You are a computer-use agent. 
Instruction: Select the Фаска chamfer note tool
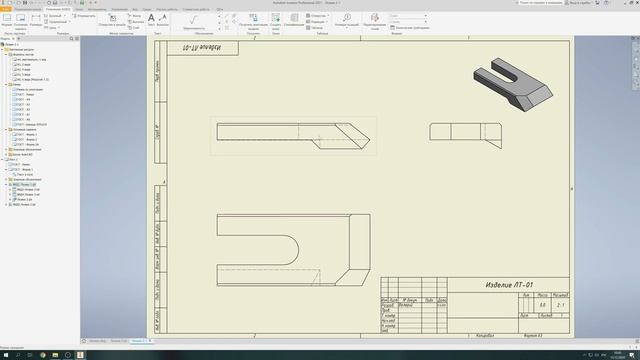[x=135, y=16]
